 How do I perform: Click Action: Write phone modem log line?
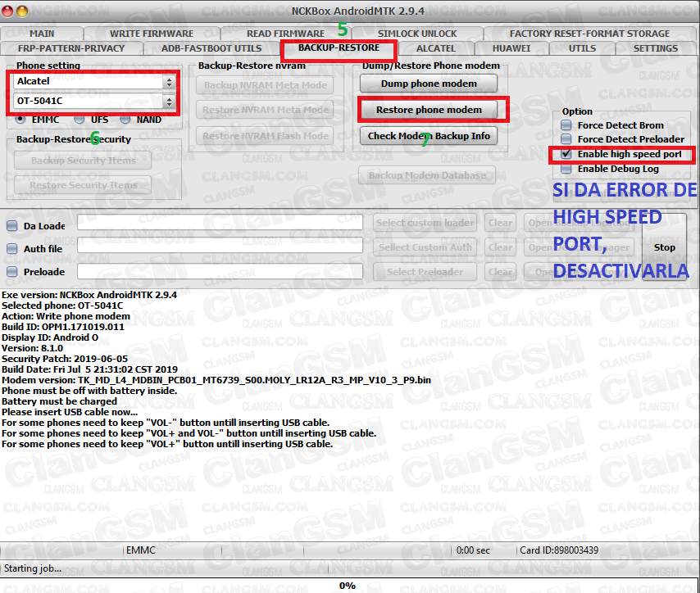click(x=66, y=316)
